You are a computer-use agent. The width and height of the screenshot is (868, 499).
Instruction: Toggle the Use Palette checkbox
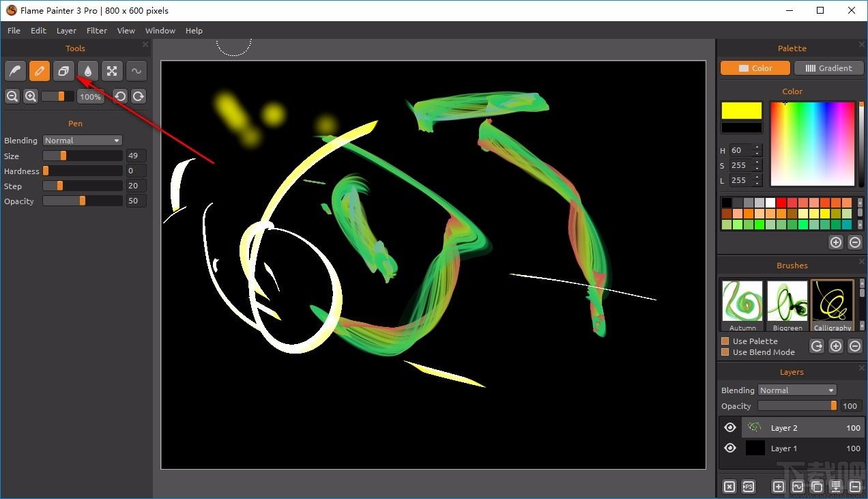click(x=725, y=341)
